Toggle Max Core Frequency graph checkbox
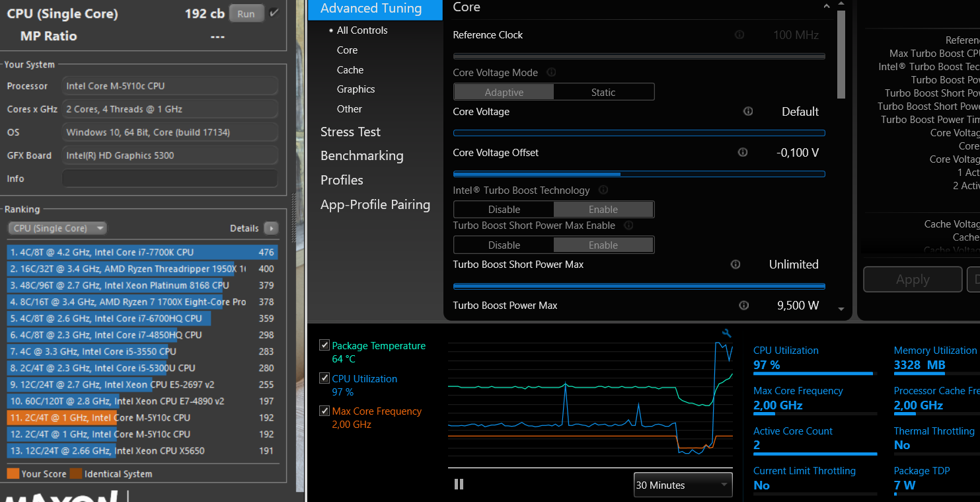The height and width of the screenshot is (502, 980). pos(324,411)
